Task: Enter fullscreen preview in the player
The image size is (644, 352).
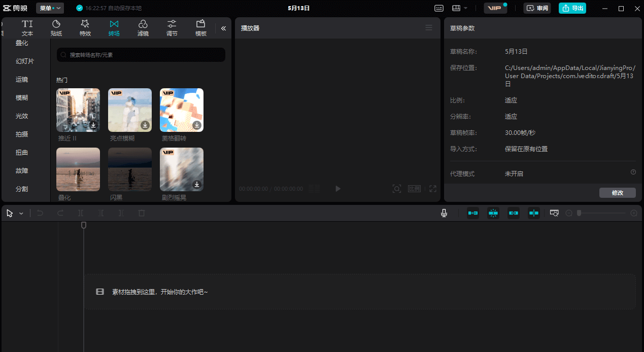Action: click(x=432, y=188)
